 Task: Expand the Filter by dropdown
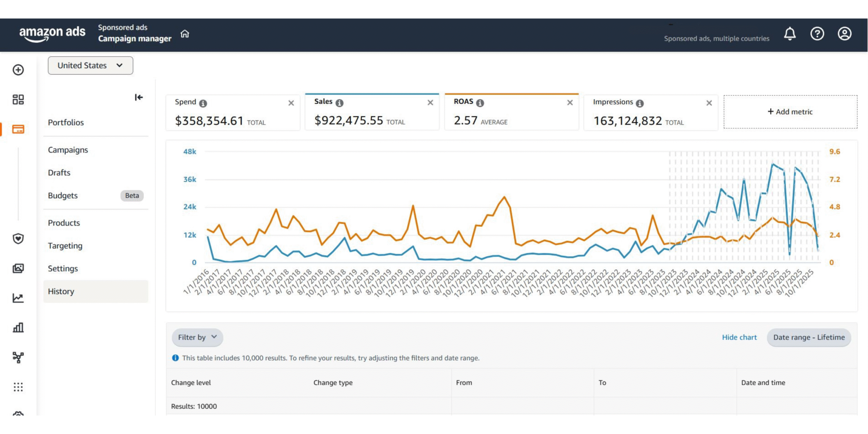coord(197,337)
